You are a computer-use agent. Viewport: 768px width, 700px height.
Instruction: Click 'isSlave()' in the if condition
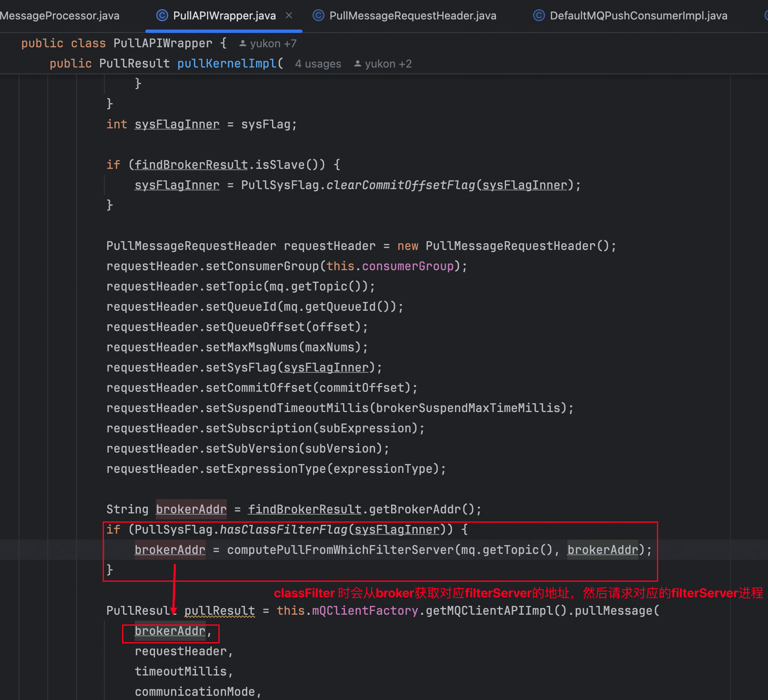point(290,165)
